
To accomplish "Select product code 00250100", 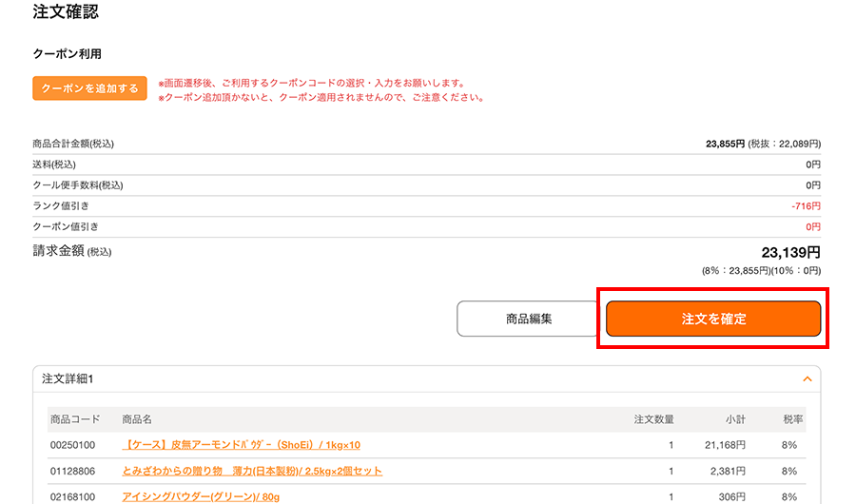I will click(x=72, y=445).
